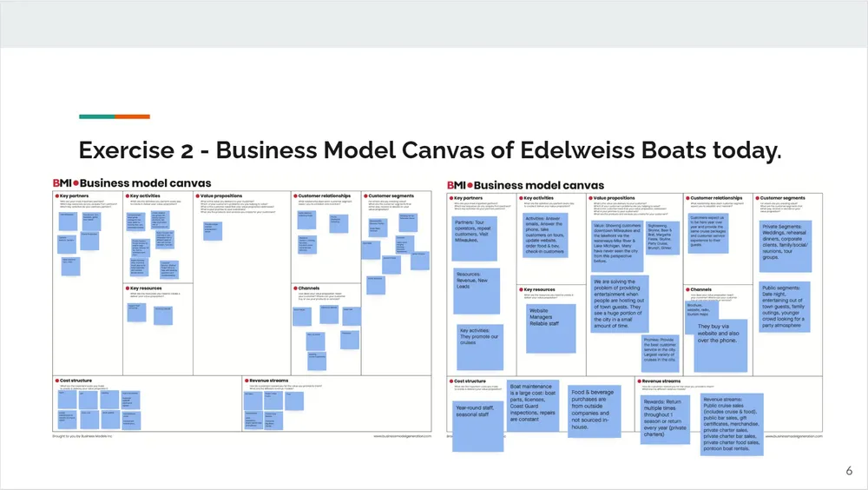Select 'Revenue streams' header in right canvas
This screenshot has width=868, height=490.
[x=661, y=381]
